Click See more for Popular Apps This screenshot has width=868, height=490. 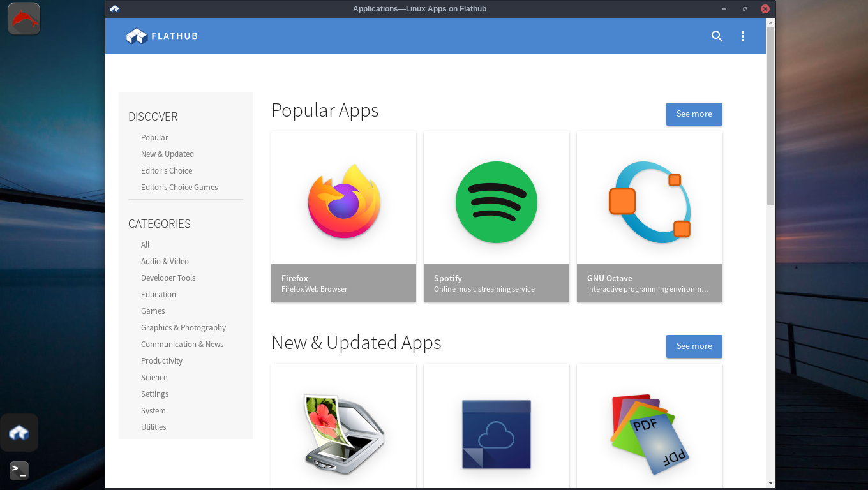[694, 114]
